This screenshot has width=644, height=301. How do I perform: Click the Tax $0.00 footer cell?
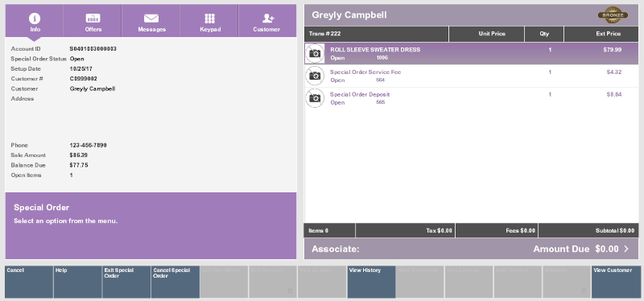click(x=406, y=231)
